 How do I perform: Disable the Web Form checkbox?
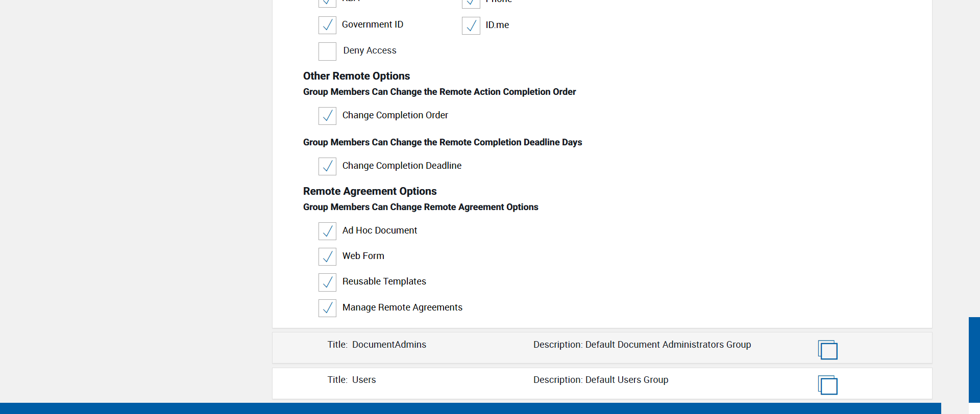327,256
